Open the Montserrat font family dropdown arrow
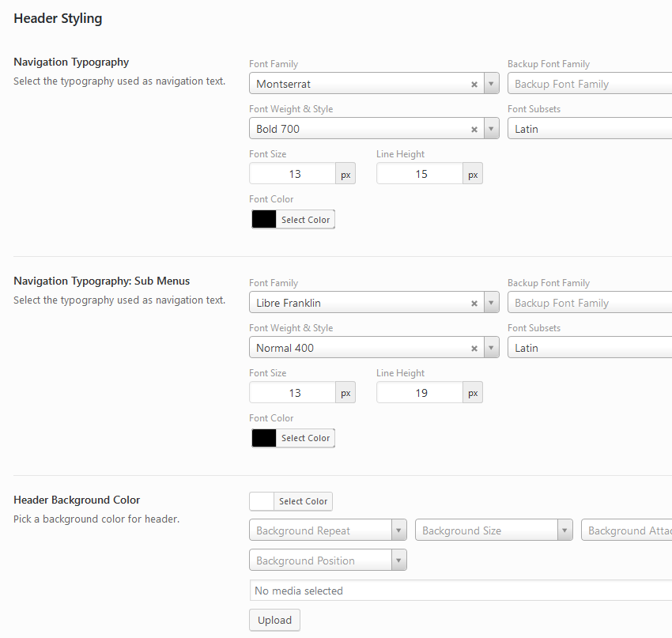This screenshot has height=638, width=672. [492, 84]
